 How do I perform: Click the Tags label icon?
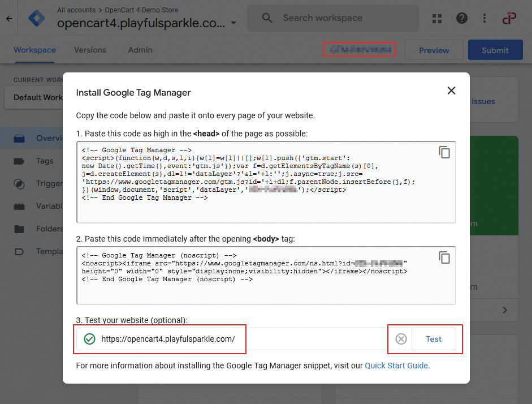19,161
